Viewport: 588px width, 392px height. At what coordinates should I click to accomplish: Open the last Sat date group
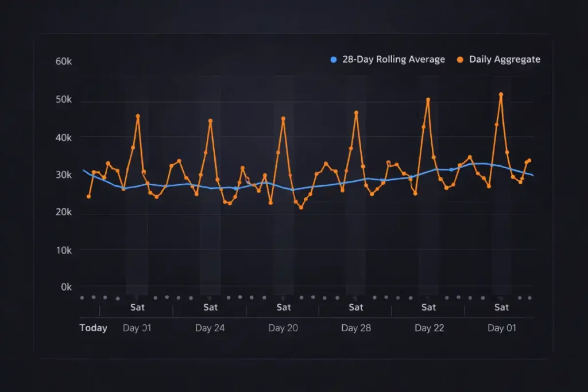tap(501, 307)
